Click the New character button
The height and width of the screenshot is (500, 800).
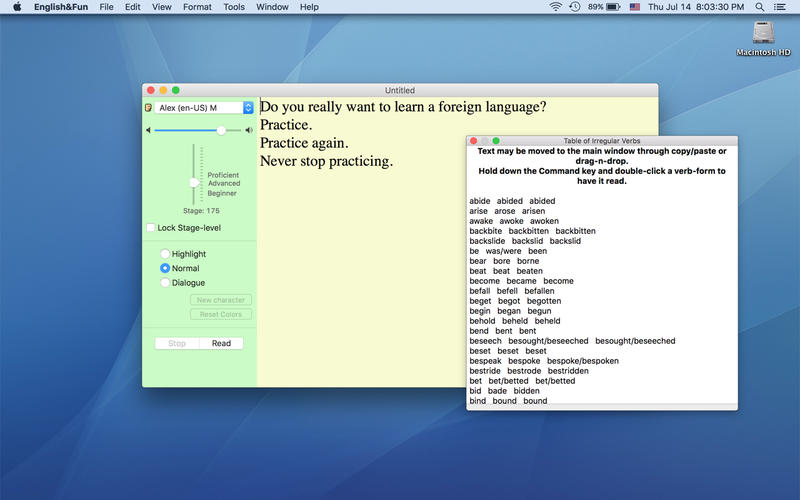tap(221, 300)
